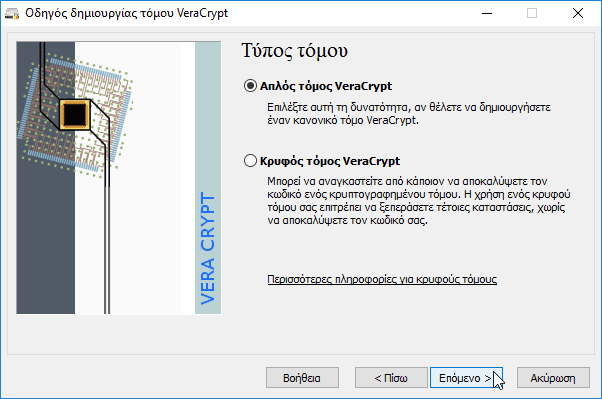
Task: Click the hidden volume description paragraph starting with Μπορεί
Action: tap(418, 200)
